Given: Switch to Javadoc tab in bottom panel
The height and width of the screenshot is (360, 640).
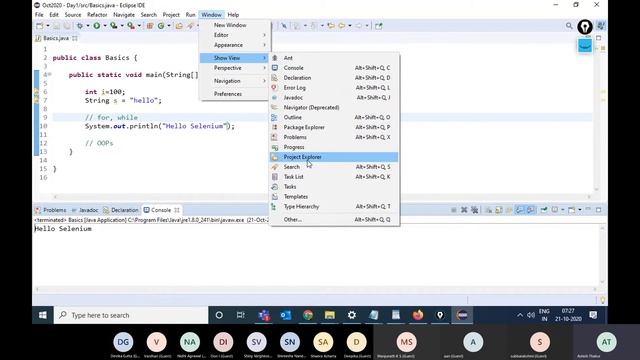Looking at the screenshot, I should pos(85,210).
